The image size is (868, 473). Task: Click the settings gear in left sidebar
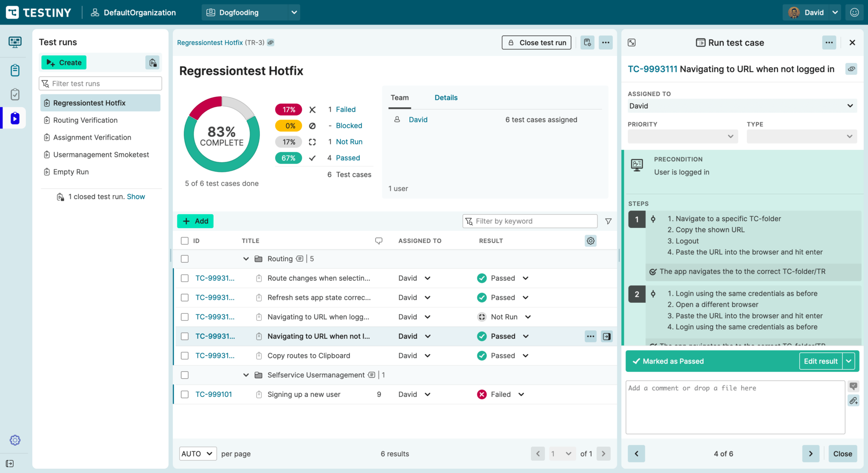pos(15,440)
